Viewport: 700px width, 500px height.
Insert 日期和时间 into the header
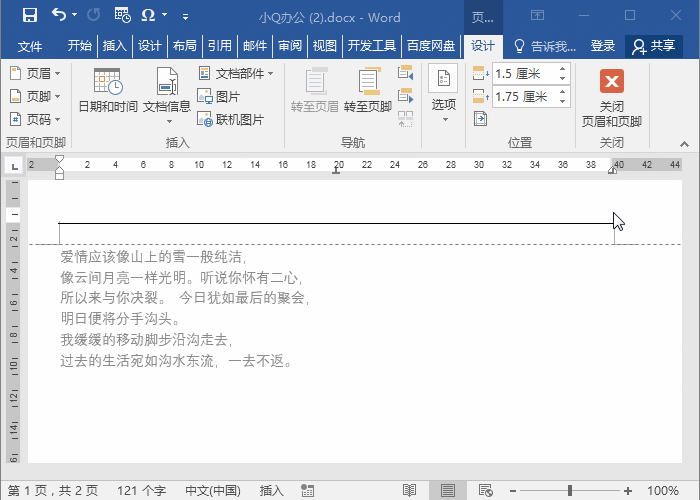[107, 90]
